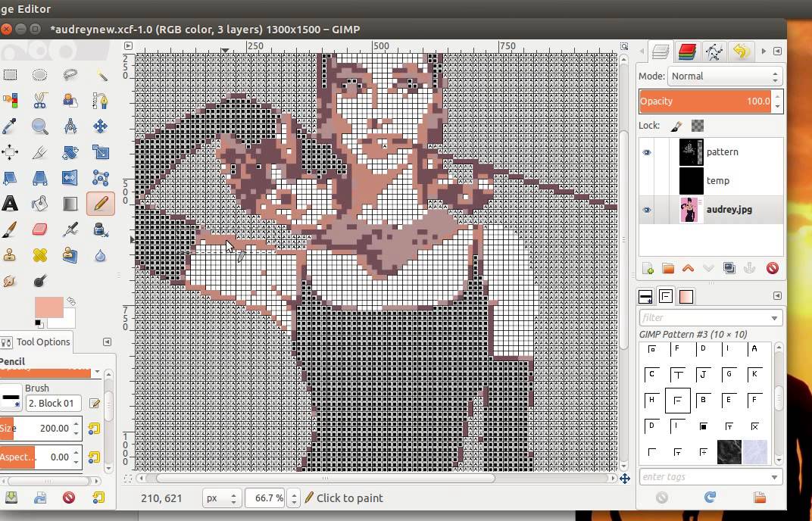Open the px unit selector
Image resolution: width=812 pixels, height=521 pixels.
click(x=222, y=498)
